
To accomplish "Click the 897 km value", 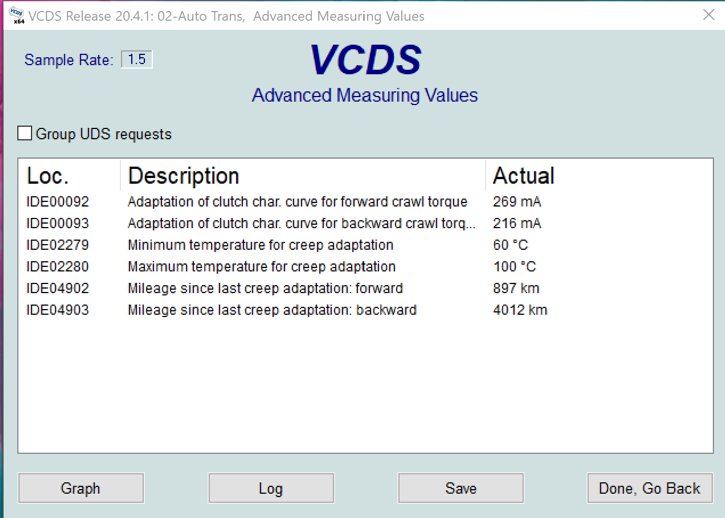I will point(516,289).
